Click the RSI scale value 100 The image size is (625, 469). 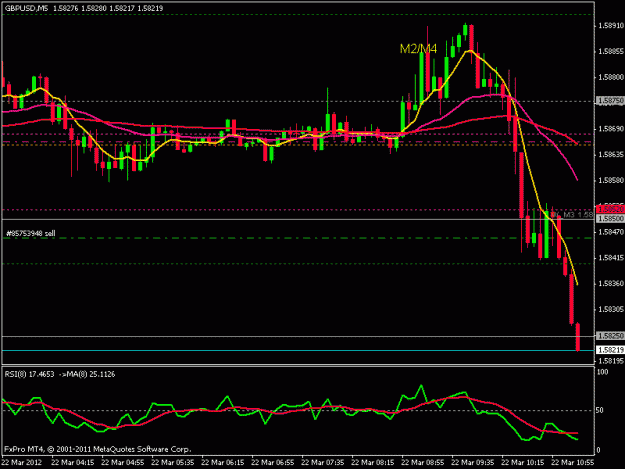tap(603, 372)
